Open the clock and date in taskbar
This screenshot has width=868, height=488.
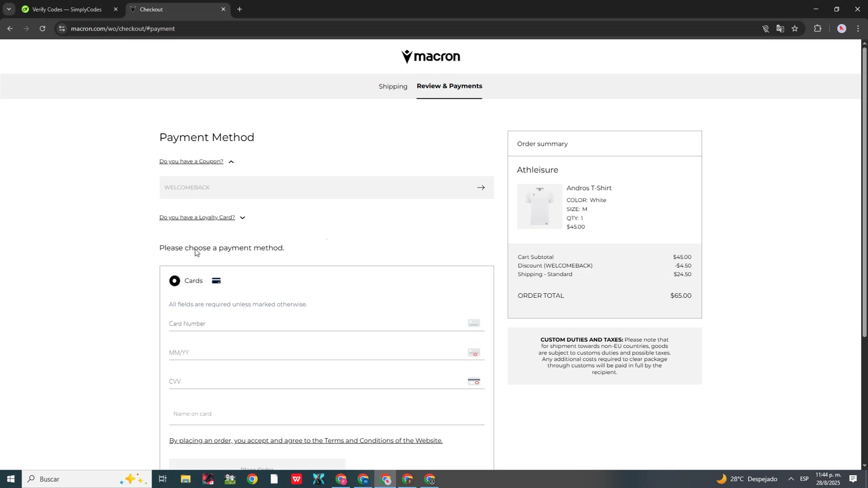(828, 479)
